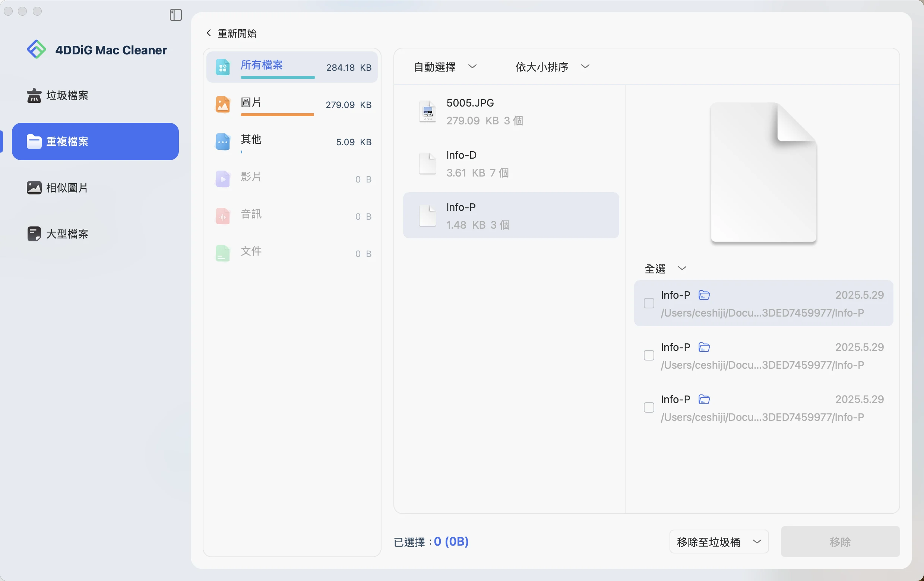
Task: Select 重複檔案 in the sidebar
Action: (95, 142)
